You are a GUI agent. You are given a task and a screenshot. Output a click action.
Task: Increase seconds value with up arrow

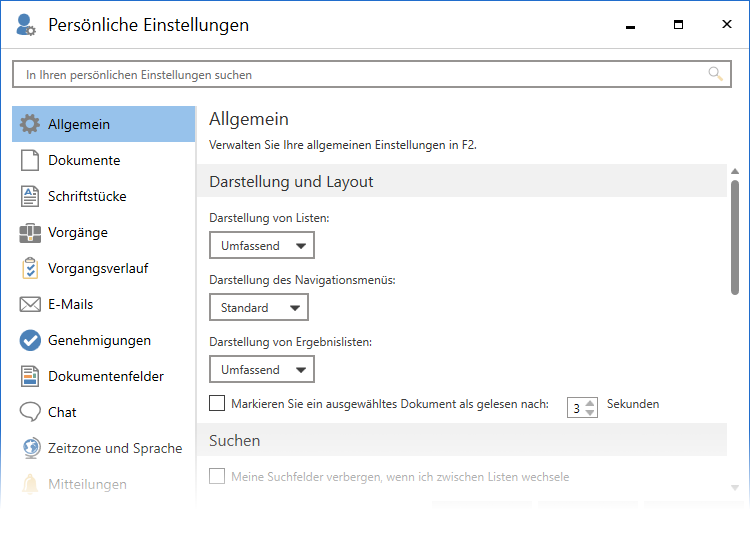coord(590,402)
